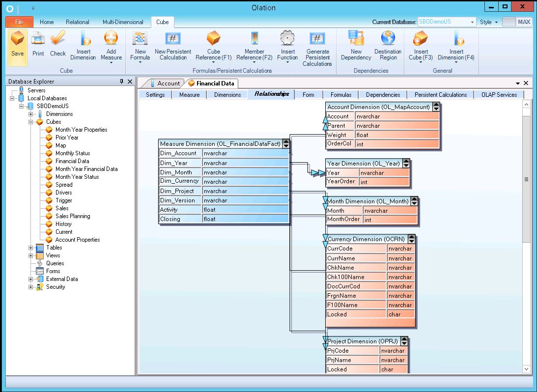This screenshot has width=537, height=392.
Task: Collapse the Measure Dimension table box
Action: click(286, 144)
